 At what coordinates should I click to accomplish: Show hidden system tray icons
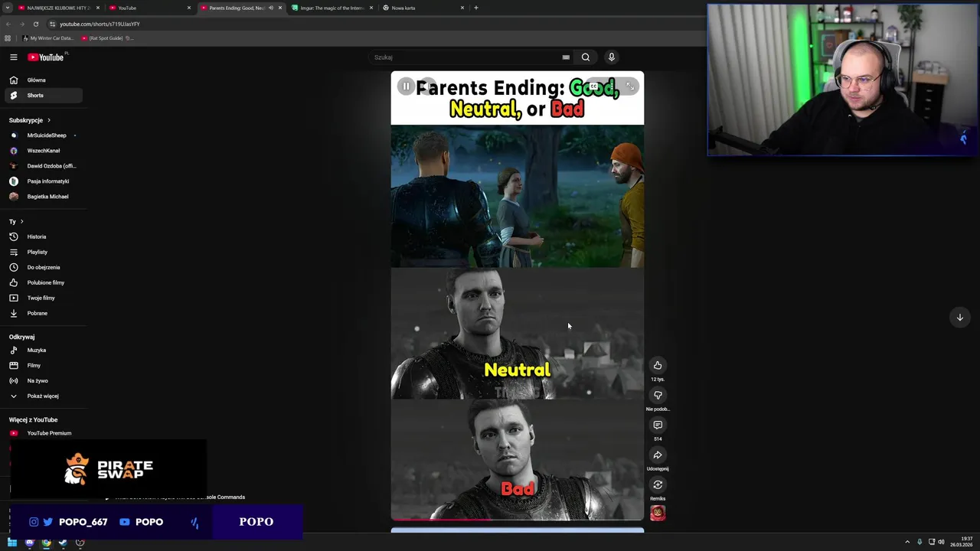907,542
